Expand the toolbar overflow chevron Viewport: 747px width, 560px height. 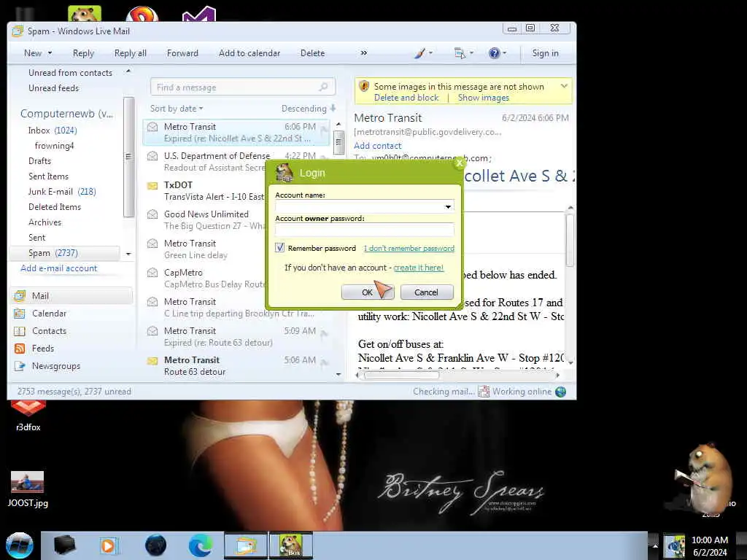pyautogui.click(x=364, y=53)
